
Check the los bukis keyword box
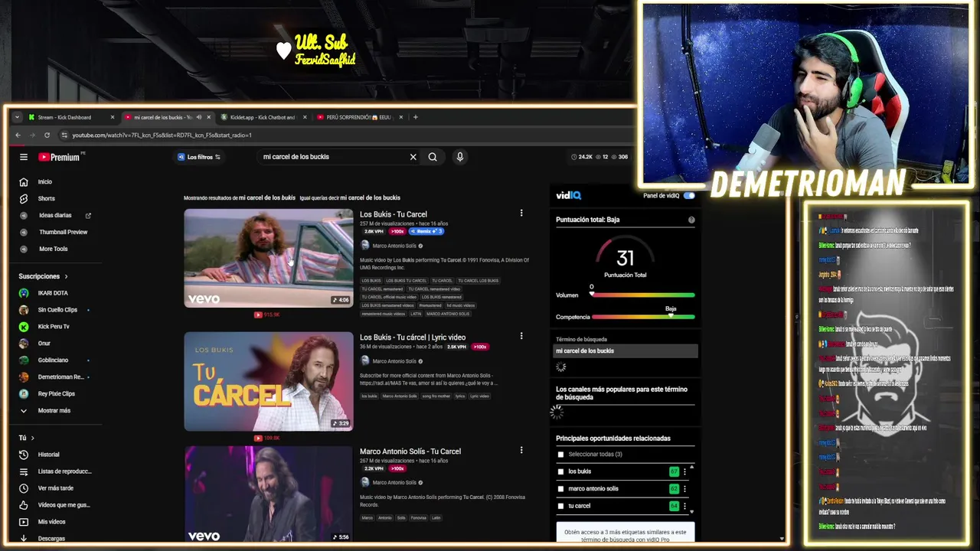[560, 471]
